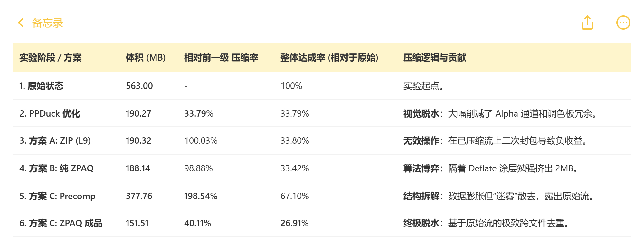Select the 方案 A: ZIP (L9) cell
The image size is (644, 250).
tap(55, 141)
